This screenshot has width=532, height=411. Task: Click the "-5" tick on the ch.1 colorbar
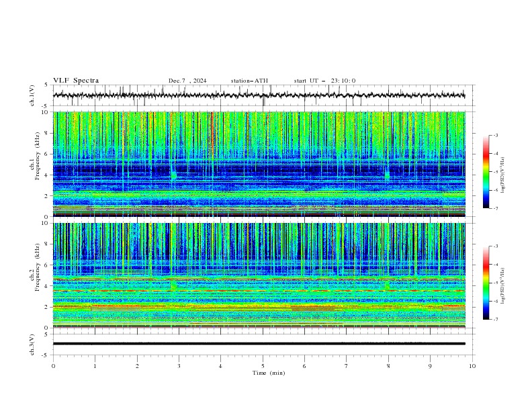pos(496,172)
